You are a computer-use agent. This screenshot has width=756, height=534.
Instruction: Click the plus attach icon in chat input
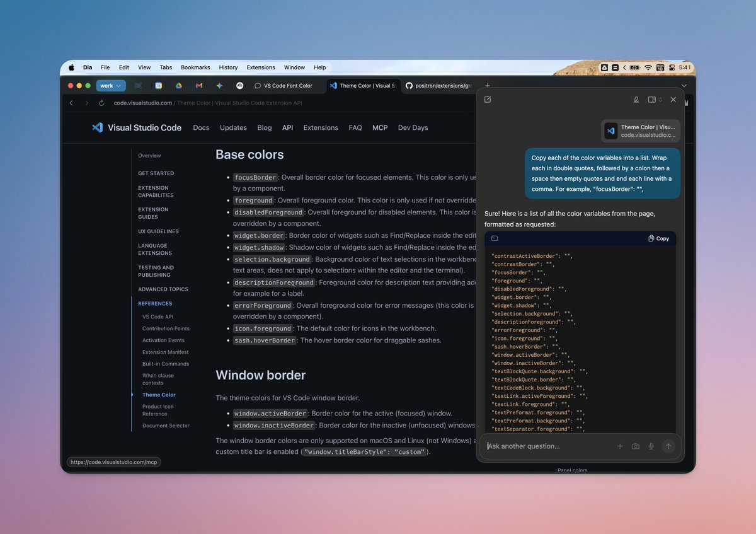point(620,446)
